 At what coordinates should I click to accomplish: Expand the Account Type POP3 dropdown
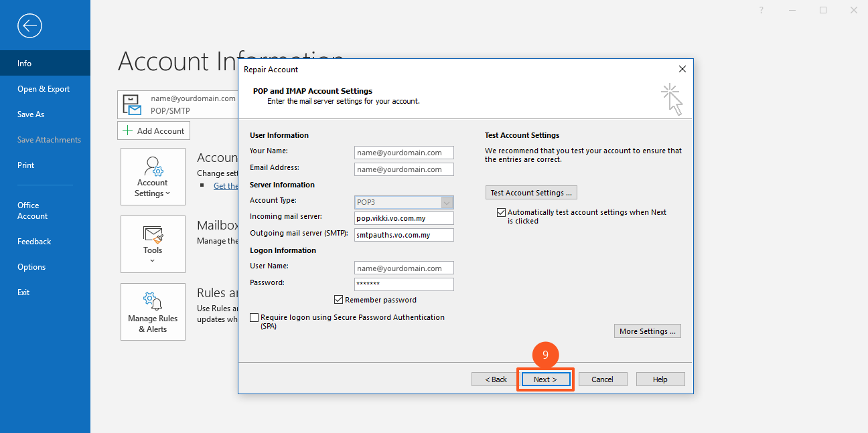[x=447, y=202]
